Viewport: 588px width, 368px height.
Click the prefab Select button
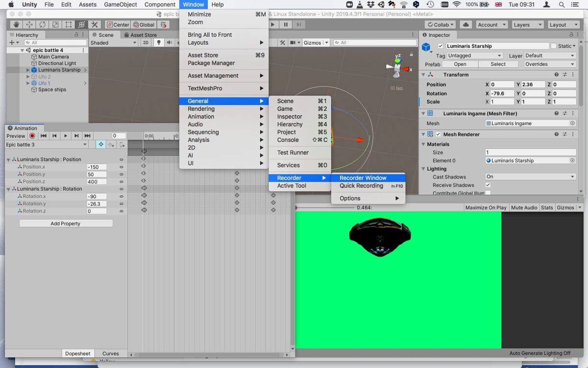pyautogui.click(x=498, y=64)
